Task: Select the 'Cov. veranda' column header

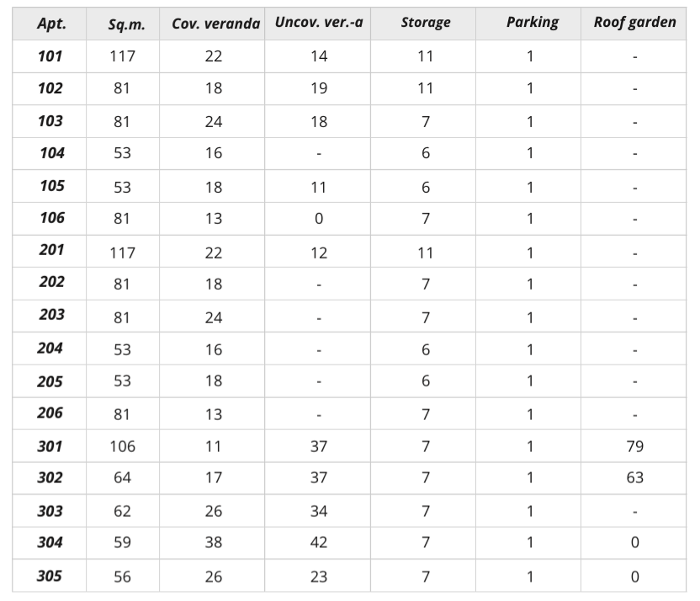Action: pyautogui.click(x=215, y=24)
